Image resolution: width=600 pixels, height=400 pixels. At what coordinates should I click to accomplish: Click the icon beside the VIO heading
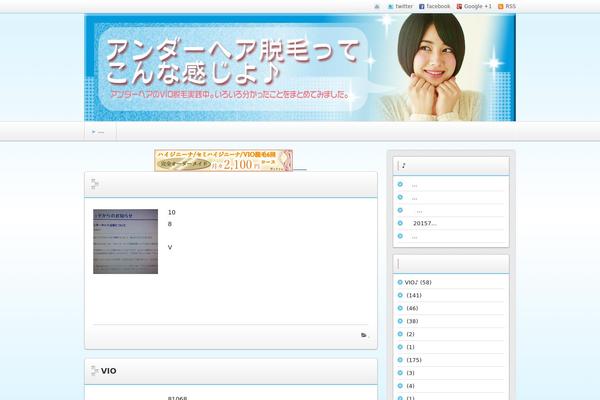point(95,371)
